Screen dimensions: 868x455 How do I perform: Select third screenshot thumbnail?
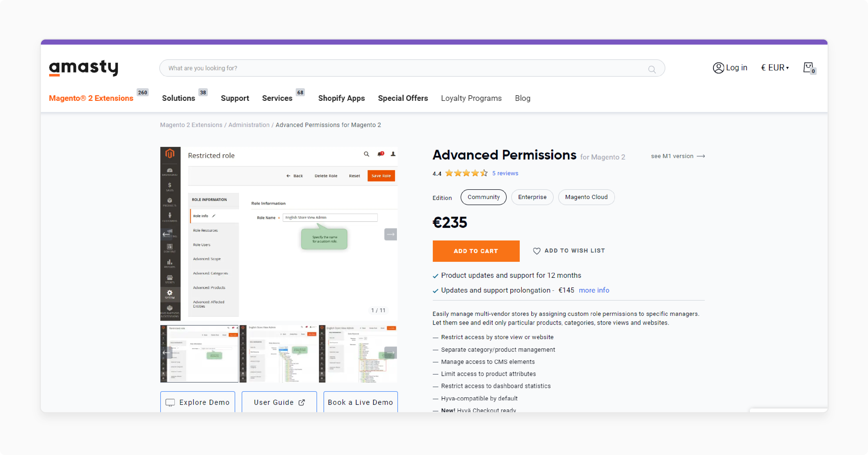coord(358,353)
